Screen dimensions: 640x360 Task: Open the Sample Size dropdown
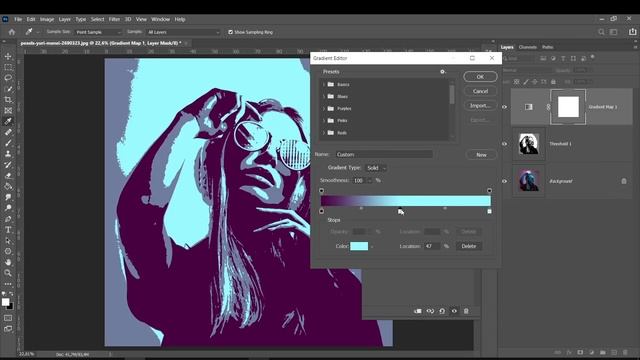pos(99,32)
